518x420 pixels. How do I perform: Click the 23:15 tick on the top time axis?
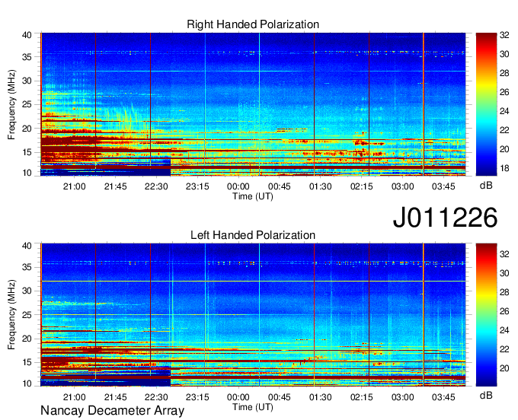click(x=197, y=186)
